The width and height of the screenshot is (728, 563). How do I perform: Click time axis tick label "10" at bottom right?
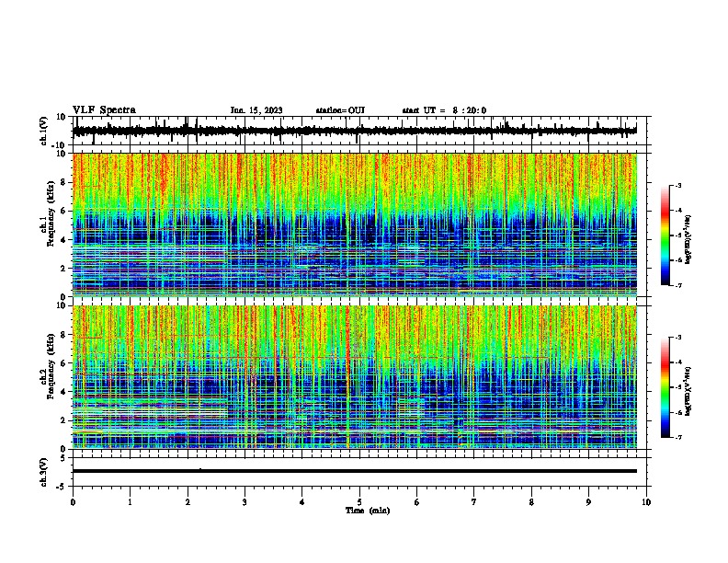[x=646, y=502]
